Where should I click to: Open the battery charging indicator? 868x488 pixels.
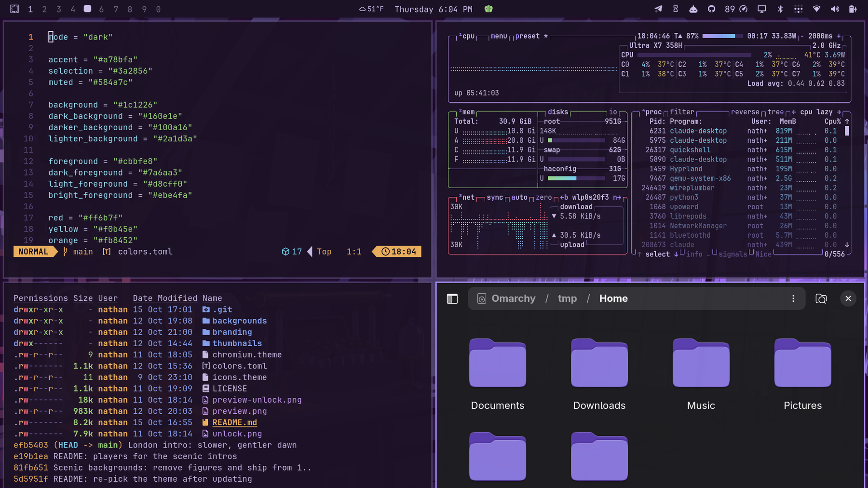853,9
